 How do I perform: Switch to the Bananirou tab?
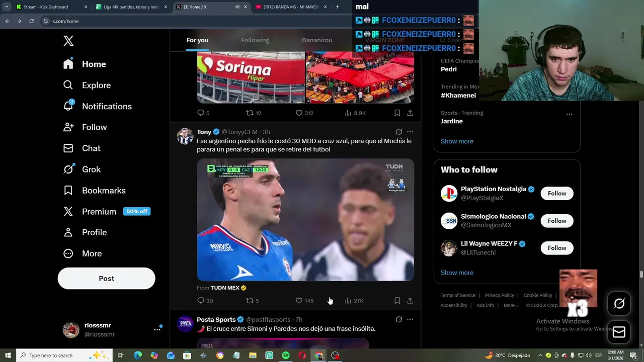coord(317,40)
